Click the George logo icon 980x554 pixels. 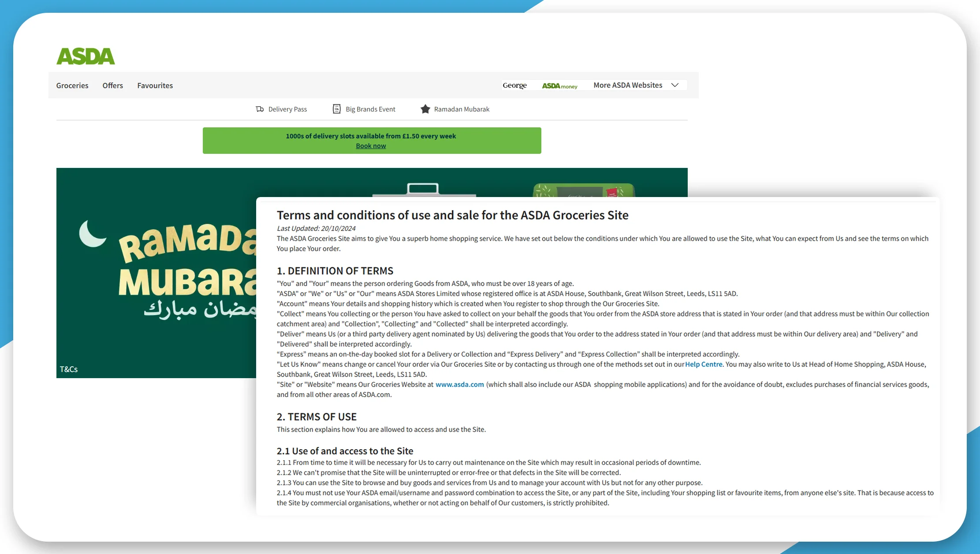(x=515, y=85)
